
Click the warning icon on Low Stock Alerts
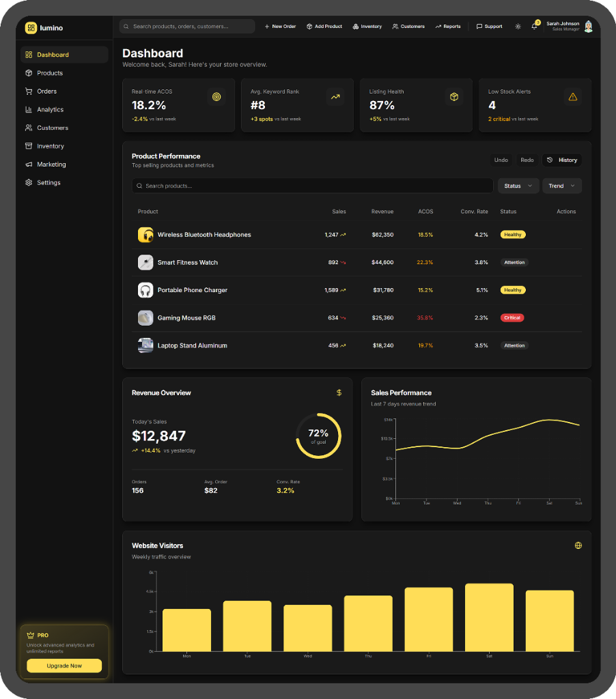click(x=573, y=96)
